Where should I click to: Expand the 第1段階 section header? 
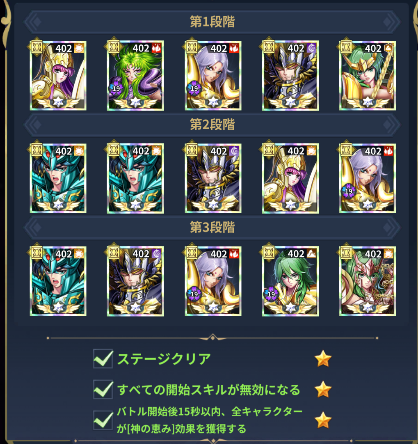212,22
